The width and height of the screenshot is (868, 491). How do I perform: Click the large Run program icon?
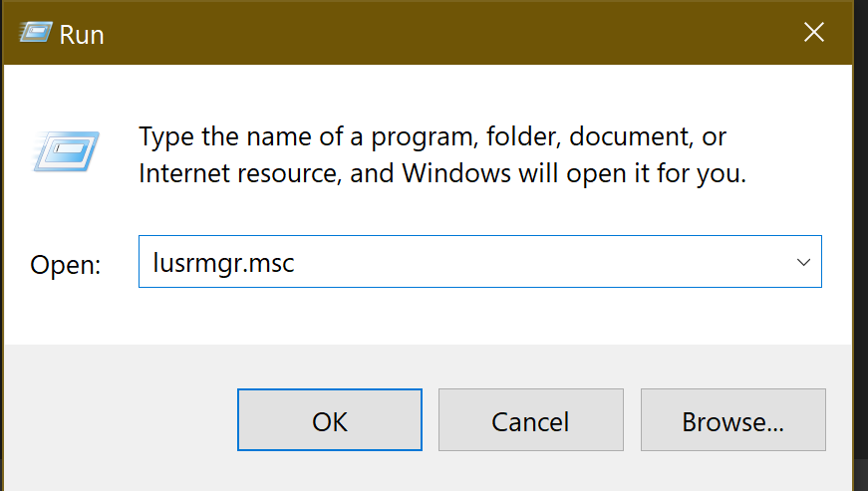68,151
